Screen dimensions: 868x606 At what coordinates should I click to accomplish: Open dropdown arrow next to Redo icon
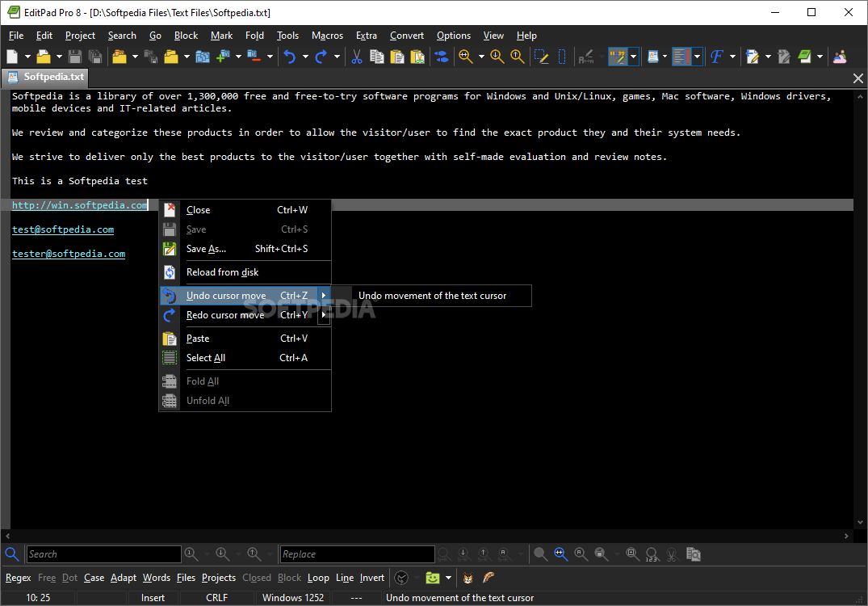[337, 57]
